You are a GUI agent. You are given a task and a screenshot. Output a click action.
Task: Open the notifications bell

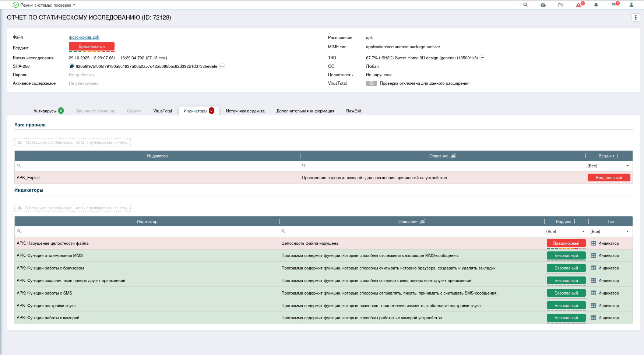[596, 5]
